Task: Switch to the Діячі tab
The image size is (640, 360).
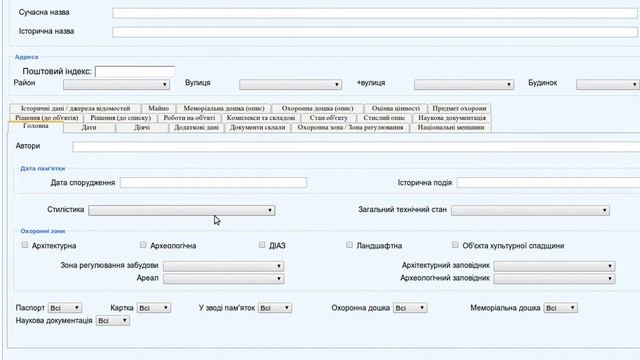Action: 142,127
